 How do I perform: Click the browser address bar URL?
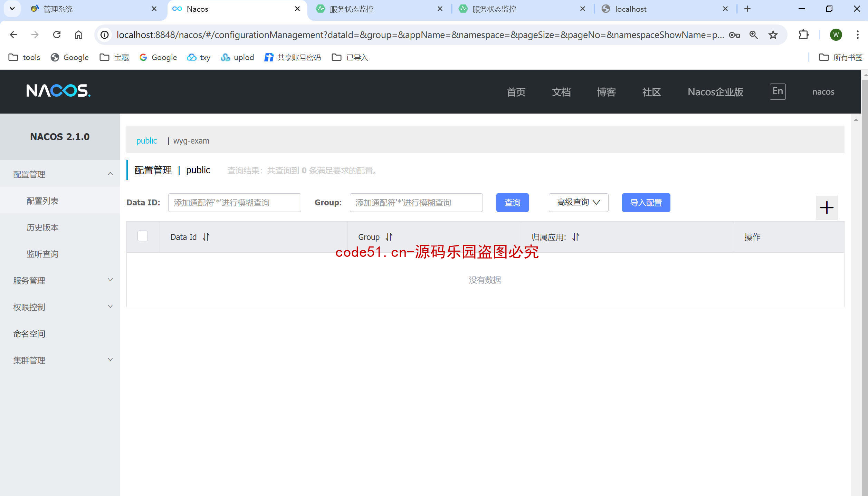(x=420, y=35)
